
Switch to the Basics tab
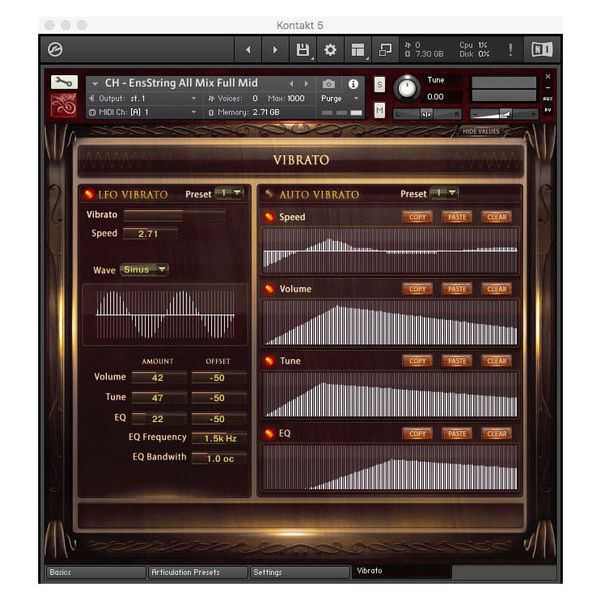click(94, 572)
